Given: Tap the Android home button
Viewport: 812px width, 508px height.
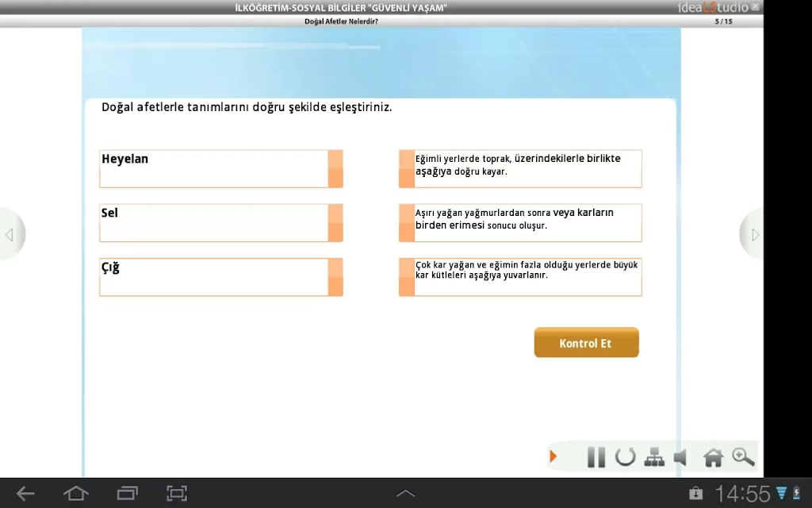Looking at the screenshot, I should (75, 494).
